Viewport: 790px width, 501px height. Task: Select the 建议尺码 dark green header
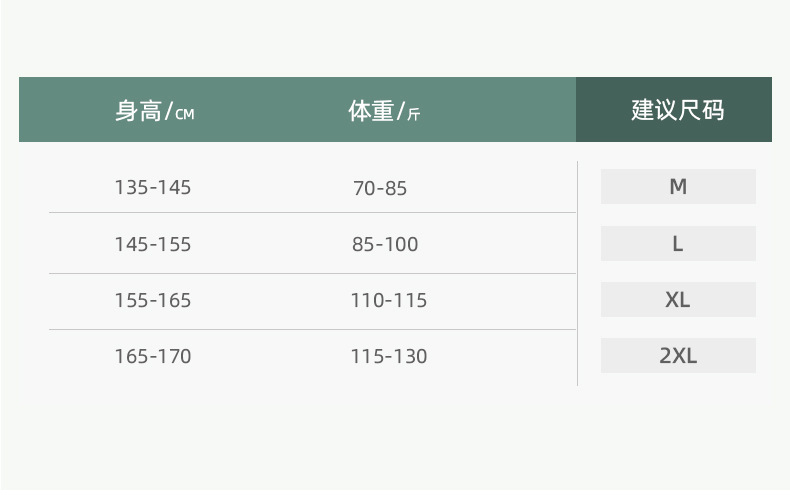(x=676, y=110)
